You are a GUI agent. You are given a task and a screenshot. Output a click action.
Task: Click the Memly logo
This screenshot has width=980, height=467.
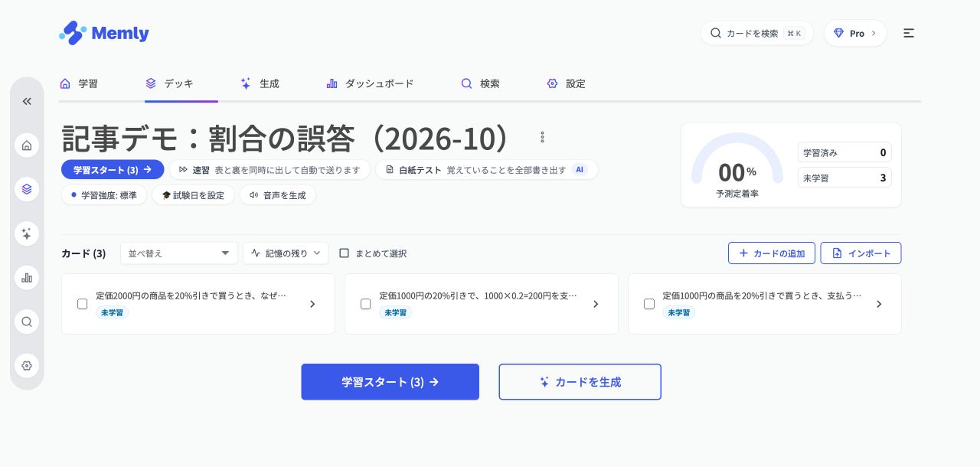pyautogui.click(x=104, y=33)
